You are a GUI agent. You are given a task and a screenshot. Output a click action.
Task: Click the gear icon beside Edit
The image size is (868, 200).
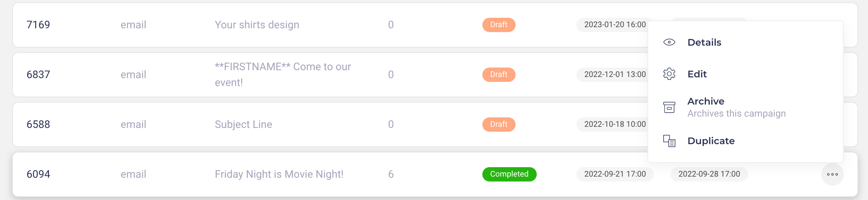click(669, 74)
